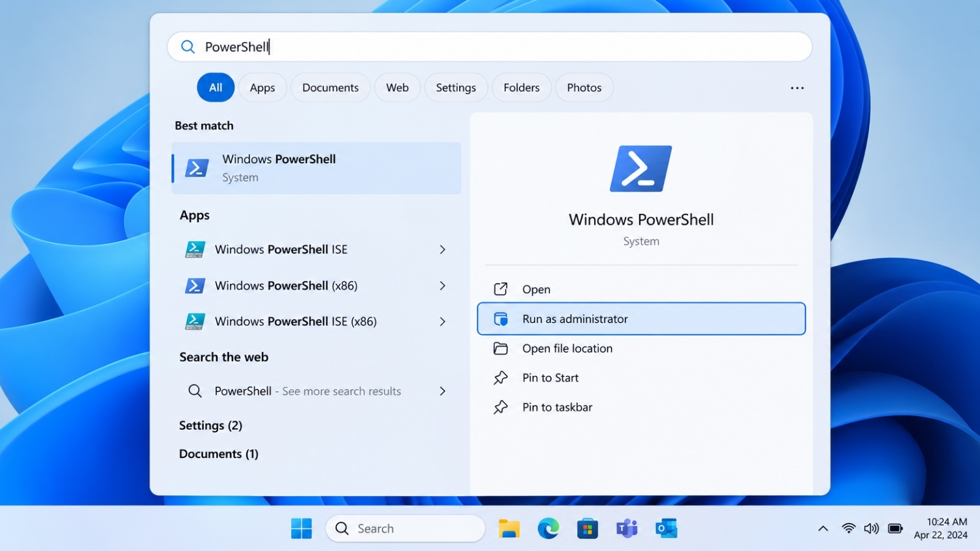Select Windows PowerShell ISE (x86) result text

296,321
